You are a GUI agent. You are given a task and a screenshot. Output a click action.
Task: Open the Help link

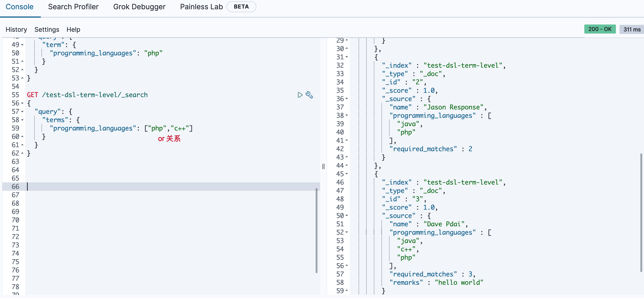[73, 30]
